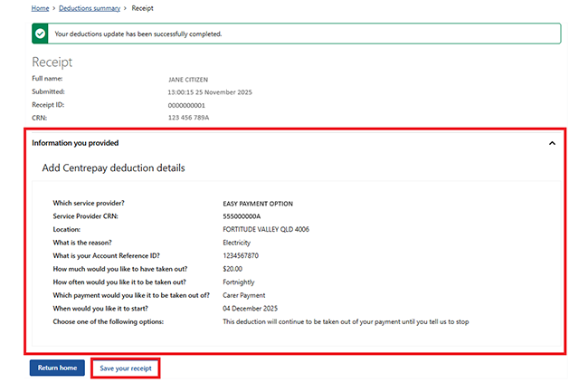The width and height of the screenshot is (588, 392).
Task: Click the 'Information you provided' header
Action: coord(75,143)
